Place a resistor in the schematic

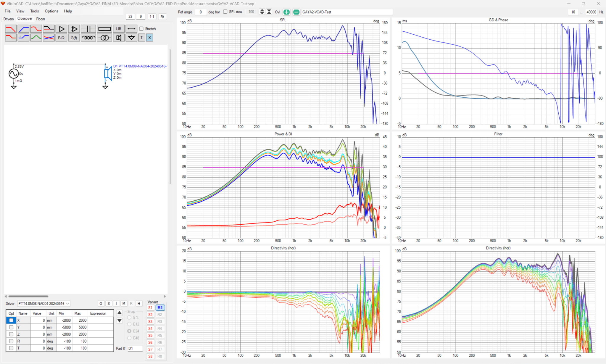pos(104,29)
